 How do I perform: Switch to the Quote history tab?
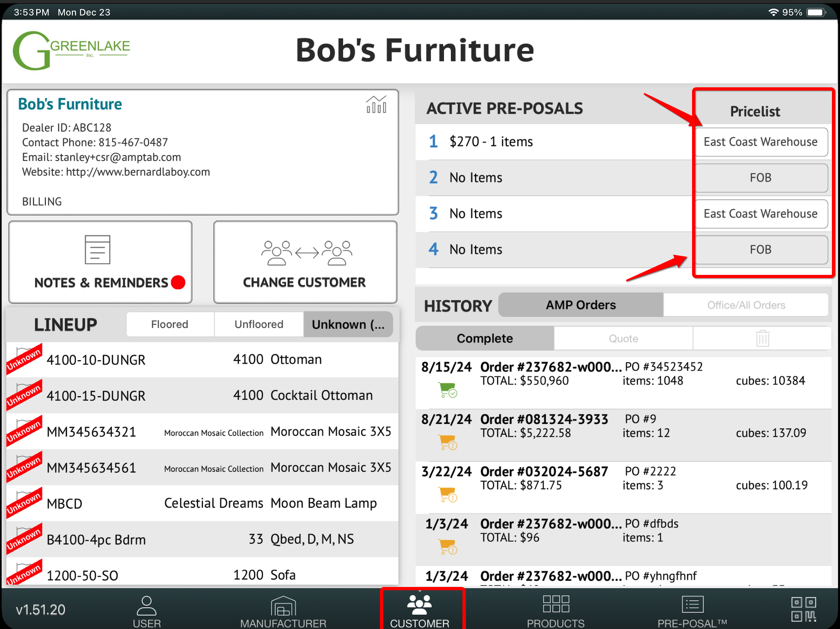click(x=623, y=338)
